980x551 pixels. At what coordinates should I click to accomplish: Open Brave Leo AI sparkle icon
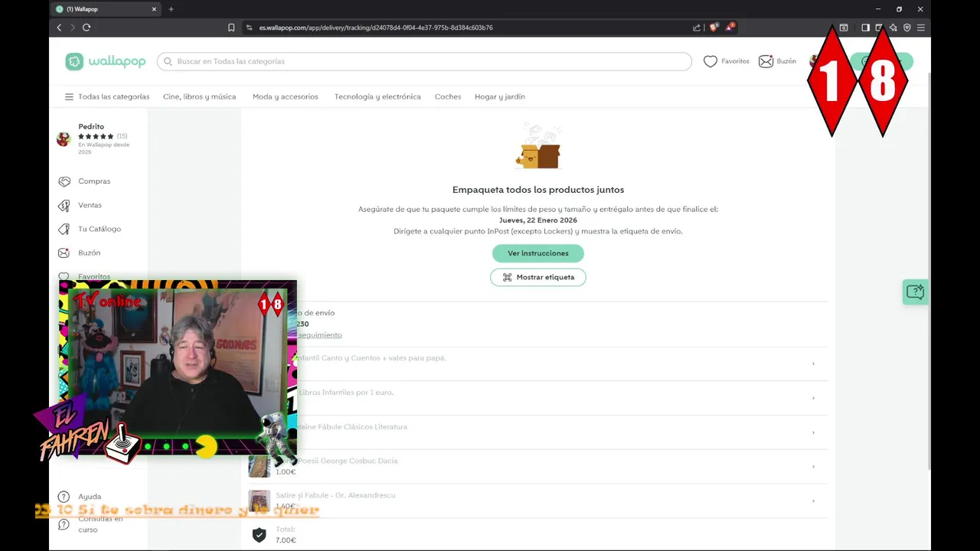(893, 28)
